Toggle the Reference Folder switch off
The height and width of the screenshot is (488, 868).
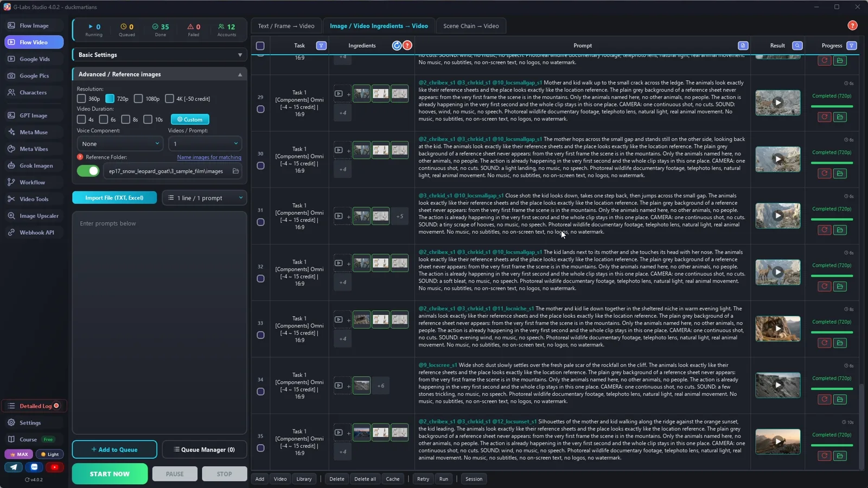(88, 171)
